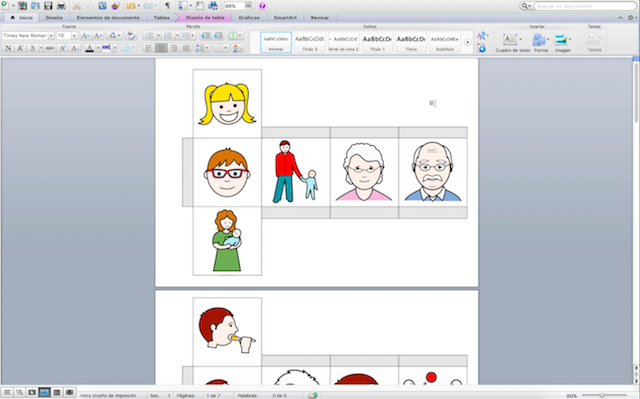Apply the Título 1 style
Viewport: 640px width, 399px height.
378,42
